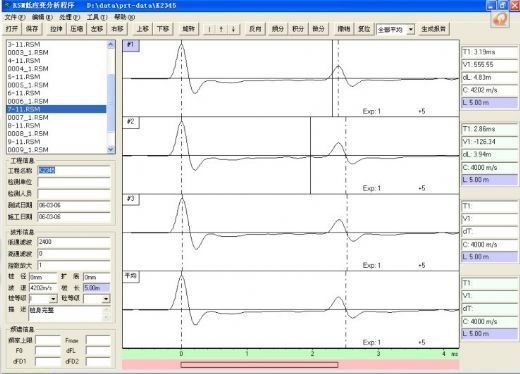Open the 文件 (File) menu
This screenshot has width=520, height=374.
[x=15, y=17]
